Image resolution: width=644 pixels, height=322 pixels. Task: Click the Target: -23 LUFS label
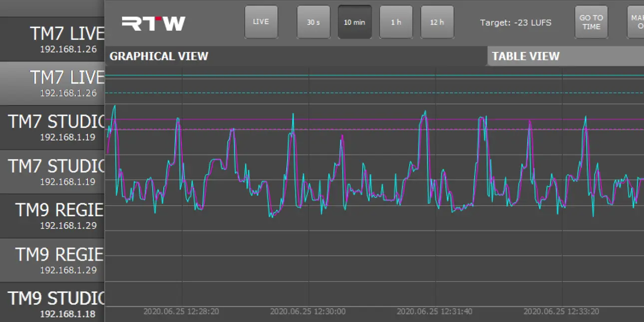point(516,22)
